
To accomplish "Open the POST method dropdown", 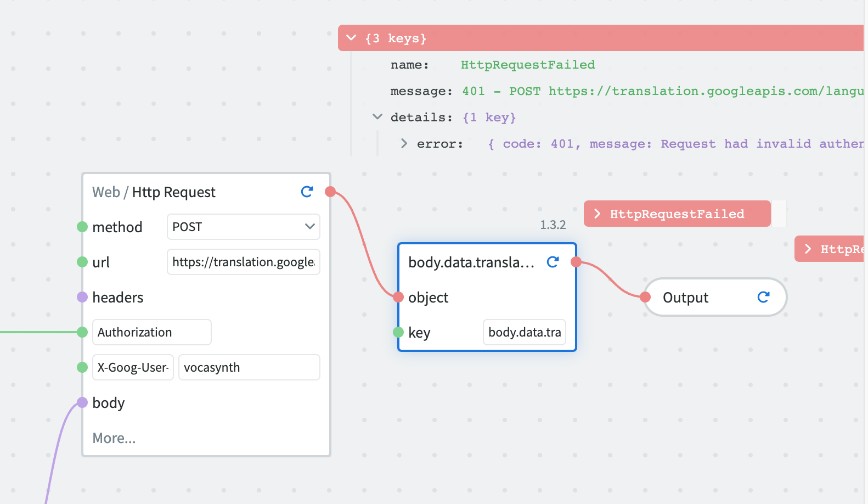I will tap(243, 227).
